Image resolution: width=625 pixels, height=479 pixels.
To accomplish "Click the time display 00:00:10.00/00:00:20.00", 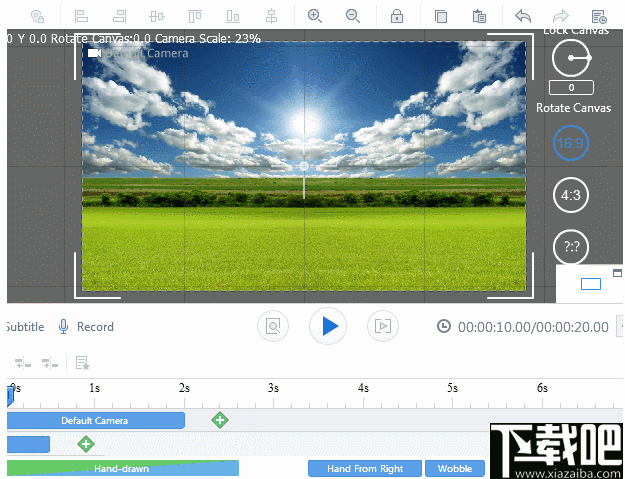I will coord(533,327).
